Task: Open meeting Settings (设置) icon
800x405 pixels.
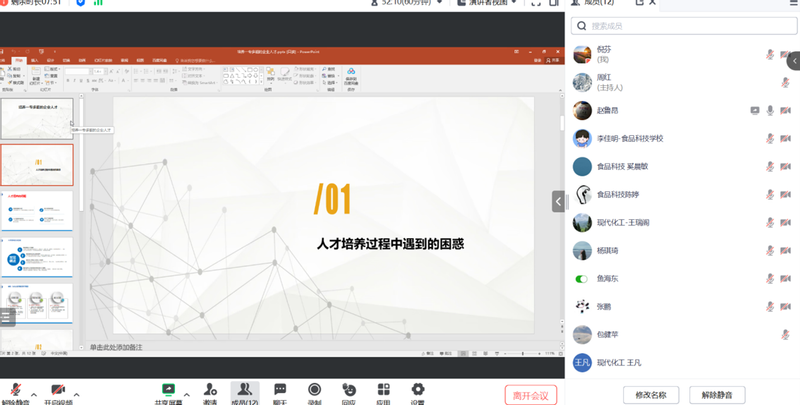Action: click(x=417, y=391)
